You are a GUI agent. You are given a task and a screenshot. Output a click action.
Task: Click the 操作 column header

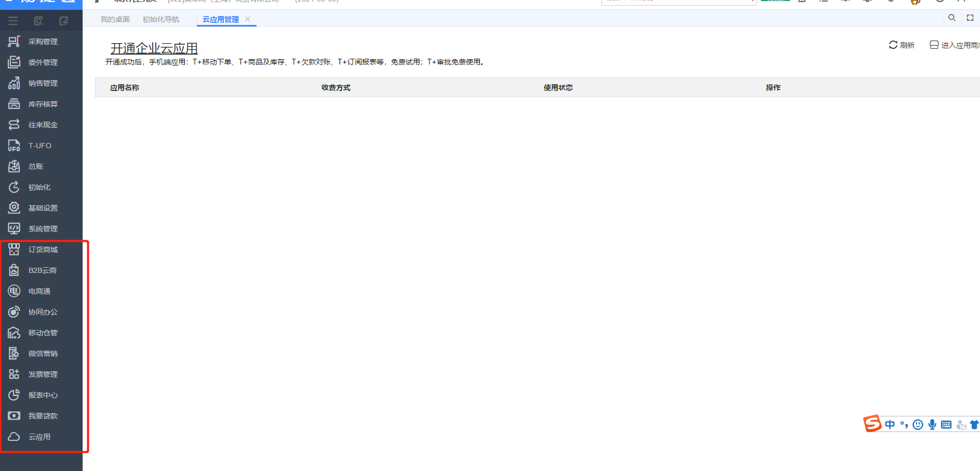coord(773,88)
